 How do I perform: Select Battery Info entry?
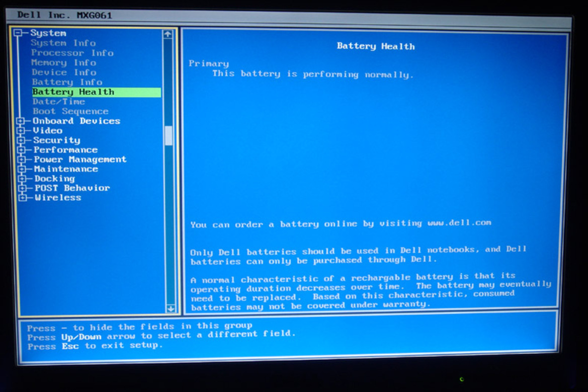(67, 82)
